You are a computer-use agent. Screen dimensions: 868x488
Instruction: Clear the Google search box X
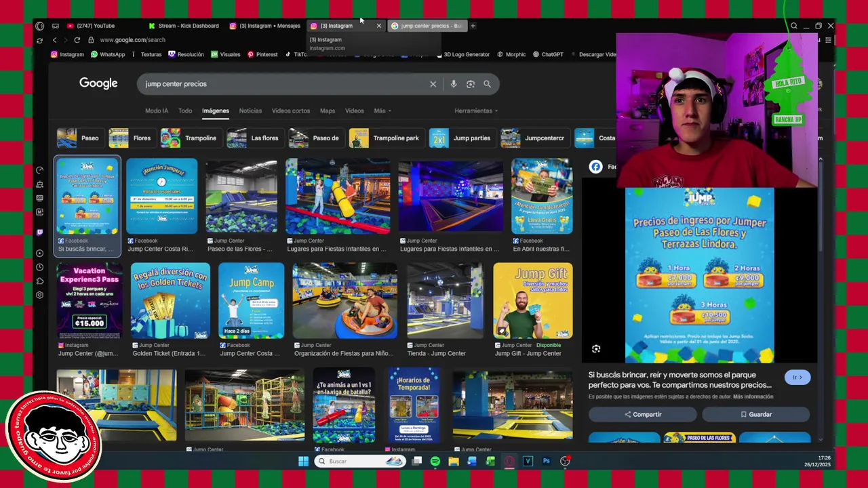433,84
